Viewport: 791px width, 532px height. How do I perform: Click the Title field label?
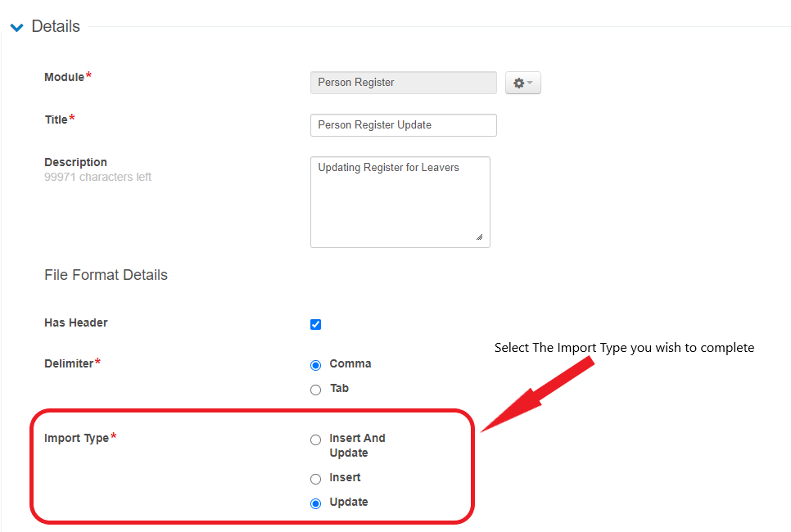(56, 119)
